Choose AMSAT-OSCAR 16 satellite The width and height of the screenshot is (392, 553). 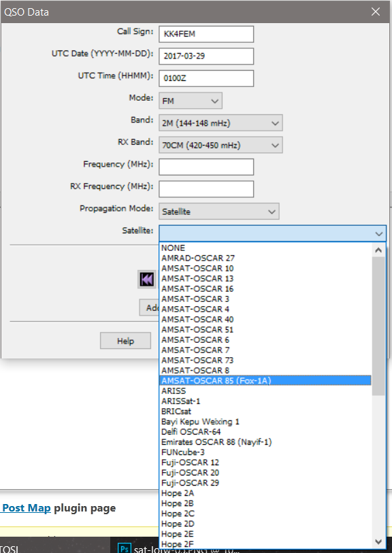pyautogui.click(x=265, y=289)
